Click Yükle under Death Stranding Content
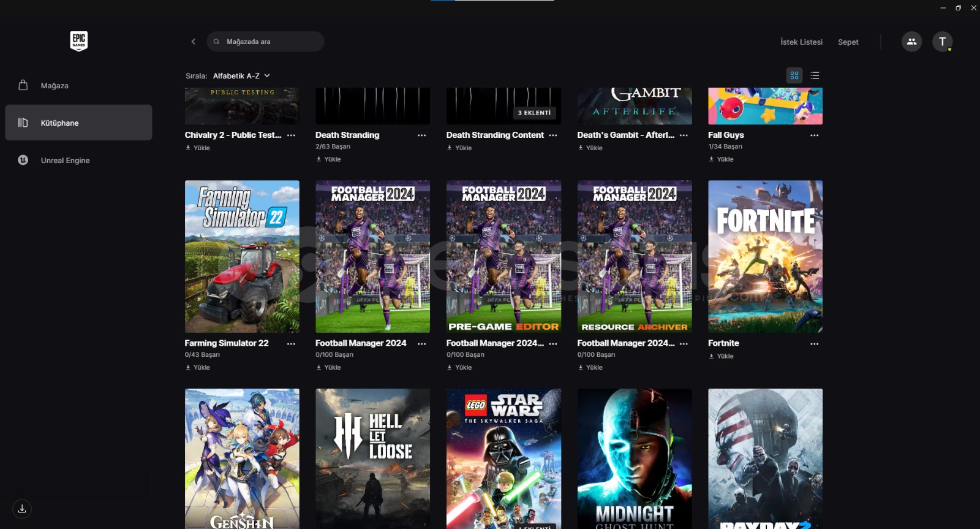The width and height of the screenshot is (980, 529). pos(459,148)
